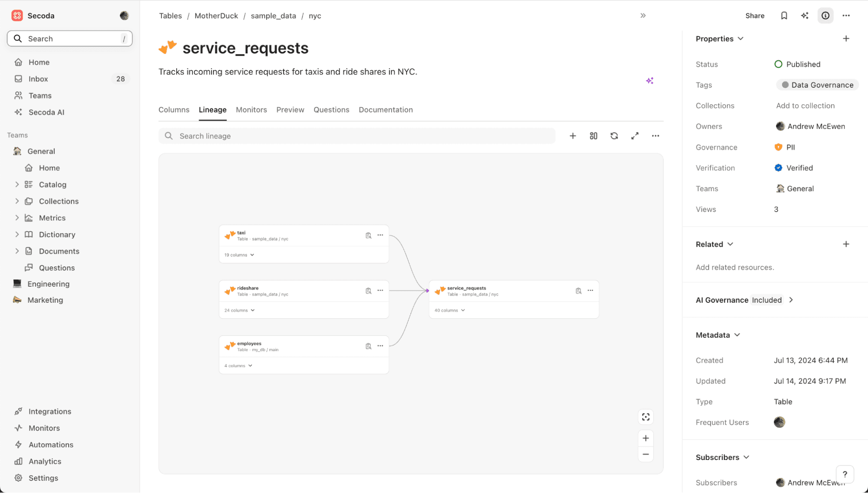Open the MotherDuck breadcrumb link

[216, 16]
